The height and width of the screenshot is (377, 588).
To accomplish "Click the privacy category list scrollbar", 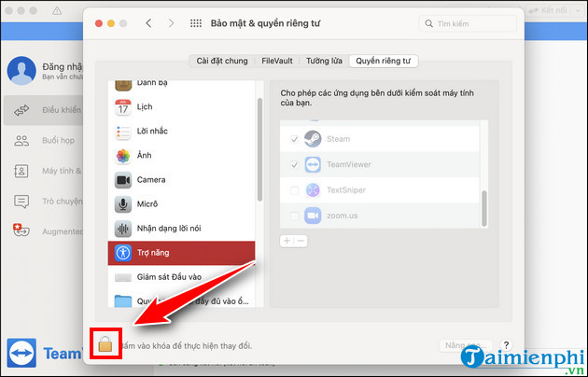I will pos(259,149).
